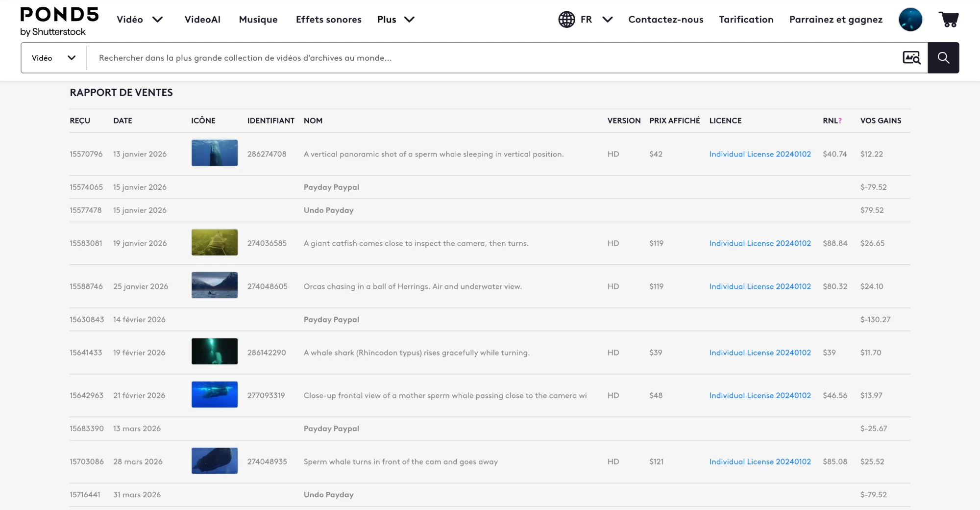Screen dimensions: 980x510
Task: Open the sleeping sperm whale thumbnail
Action: click(215, 153)
